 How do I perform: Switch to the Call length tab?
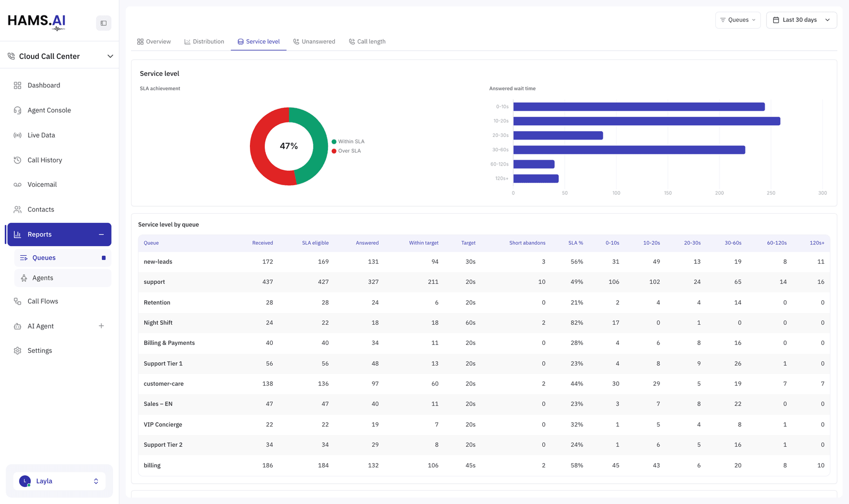(x=367, y=41)
